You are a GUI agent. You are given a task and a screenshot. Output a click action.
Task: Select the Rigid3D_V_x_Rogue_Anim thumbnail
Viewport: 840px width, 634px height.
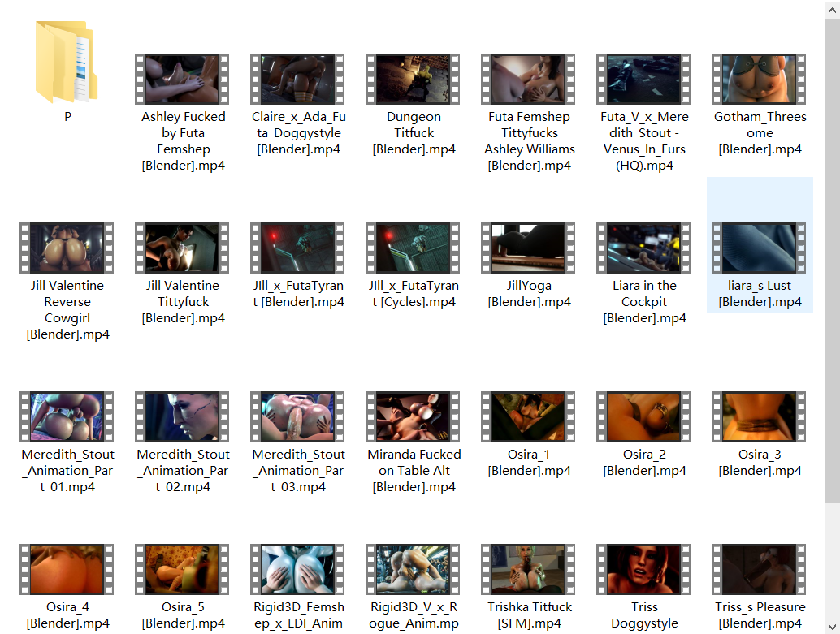413,569
